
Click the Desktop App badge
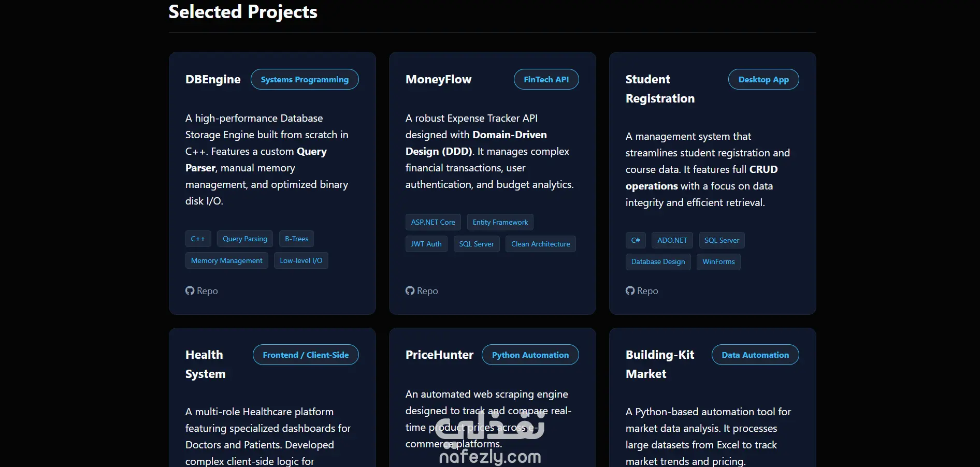[x=763, y=79]
